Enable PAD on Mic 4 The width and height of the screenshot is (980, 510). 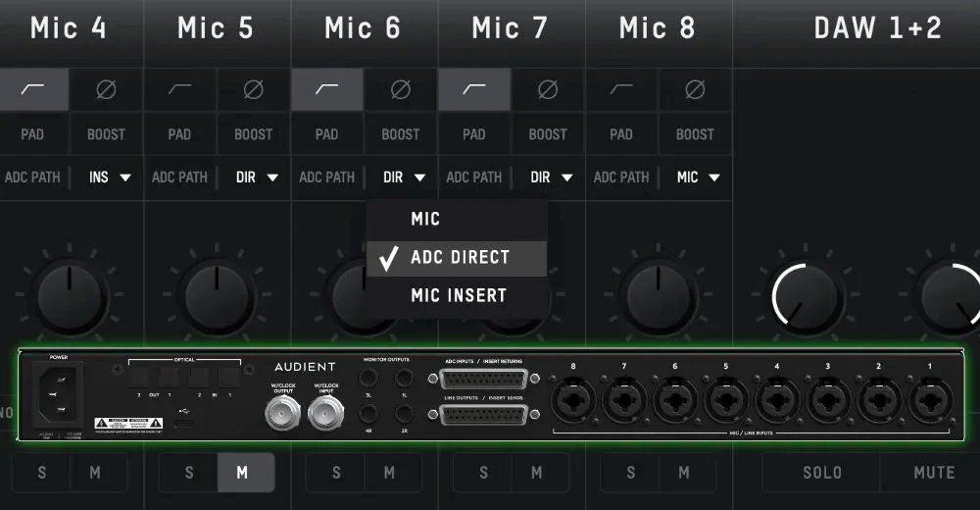32,134
